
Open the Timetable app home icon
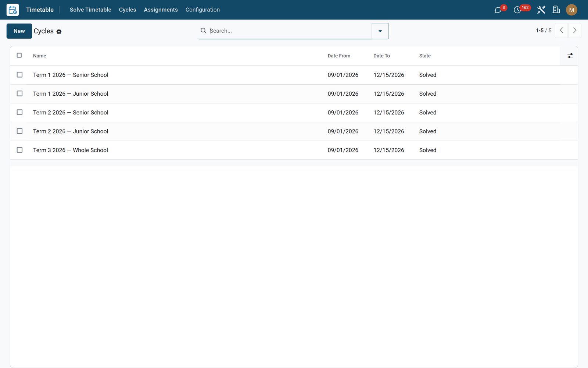[x=13, y=10]
